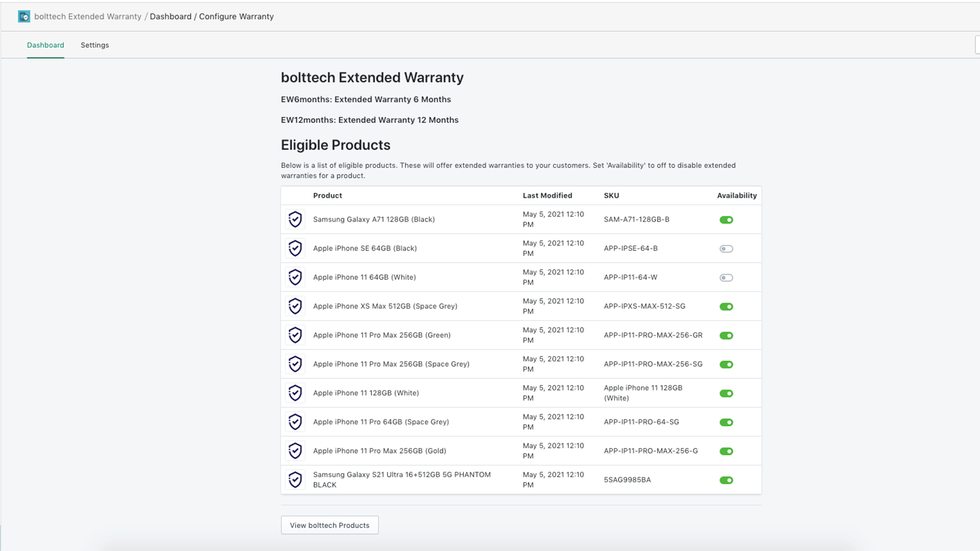The width and height of the screenshot is (980, 551).
Task: Click the Product column header
Action: coord(328,195)
